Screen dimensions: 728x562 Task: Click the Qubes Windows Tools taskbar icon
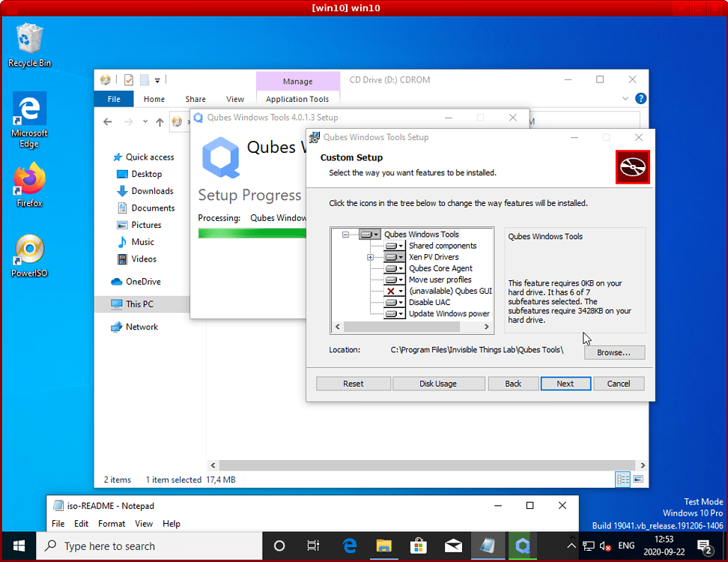pos(522,546)
